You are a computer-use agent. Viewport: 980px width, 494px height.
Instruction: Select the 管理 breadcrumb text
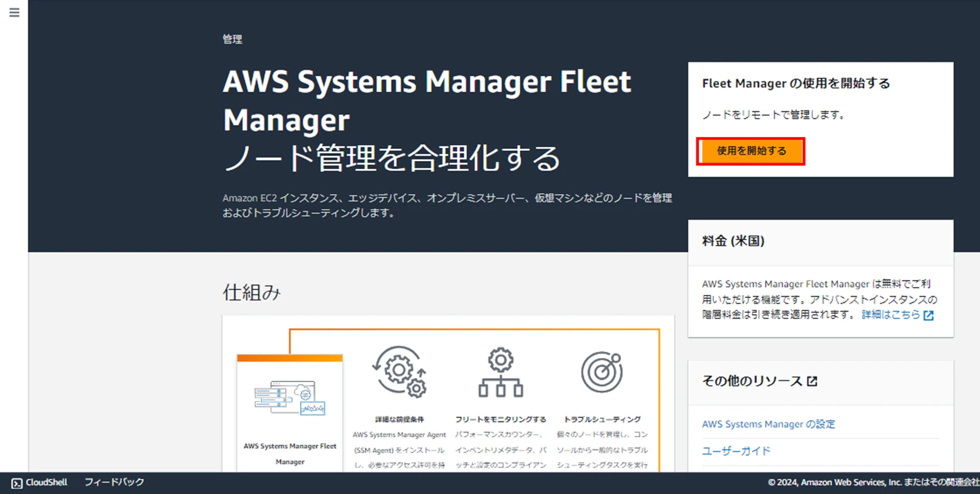(x=232, y=39)
